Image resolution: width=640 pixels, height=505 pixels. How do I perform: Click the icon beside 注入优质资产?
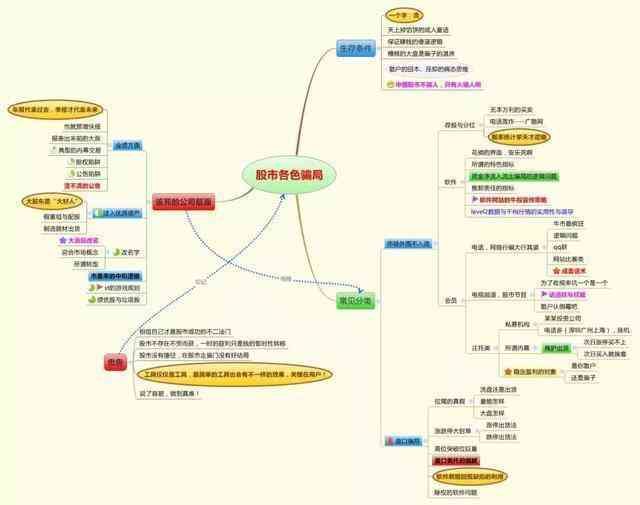96,213
